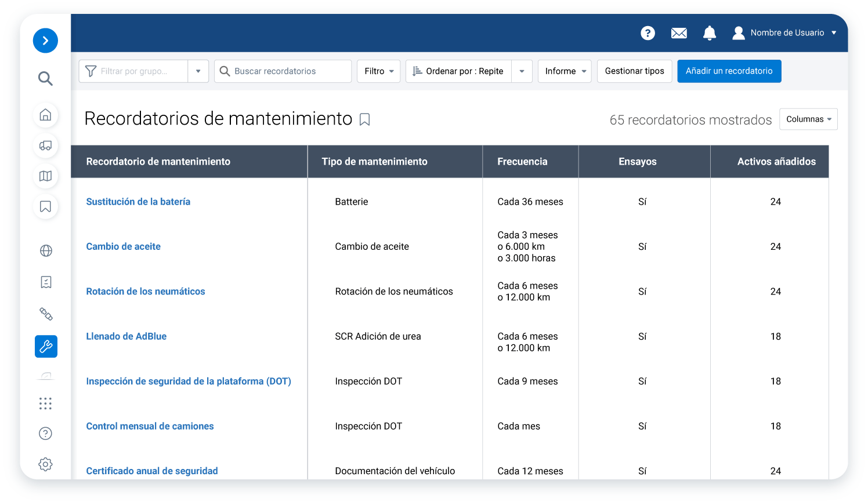868x502 pixels.
Task: Open the Columnas dropdown
Action: pyautogui.click(x=808, y=119)
